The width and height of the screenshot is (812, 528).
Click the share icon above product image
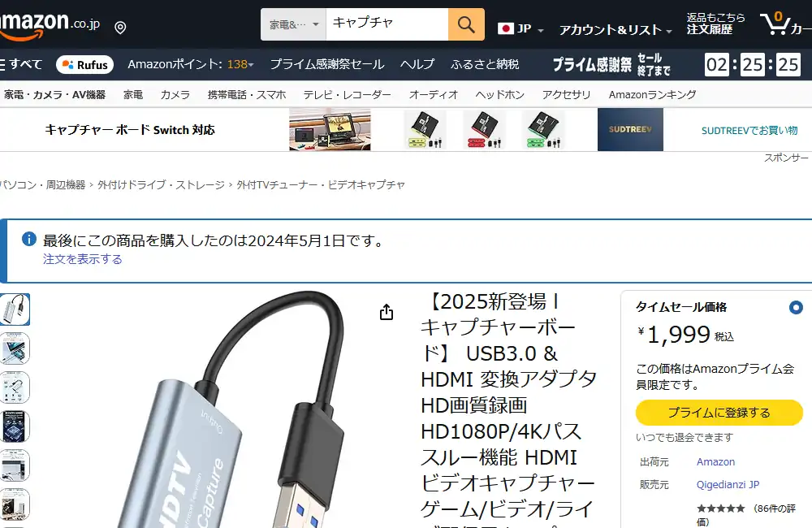pos(387,312)
